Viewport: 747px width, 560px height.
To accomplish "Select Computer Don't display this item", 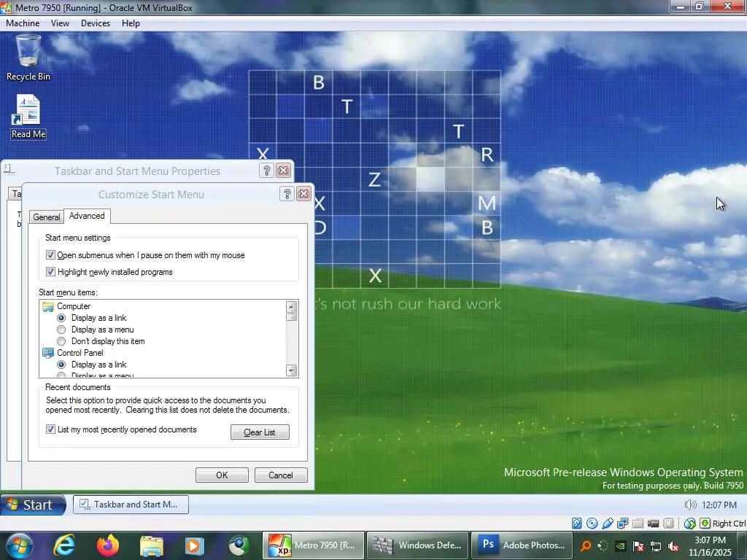I will (61, 341).
